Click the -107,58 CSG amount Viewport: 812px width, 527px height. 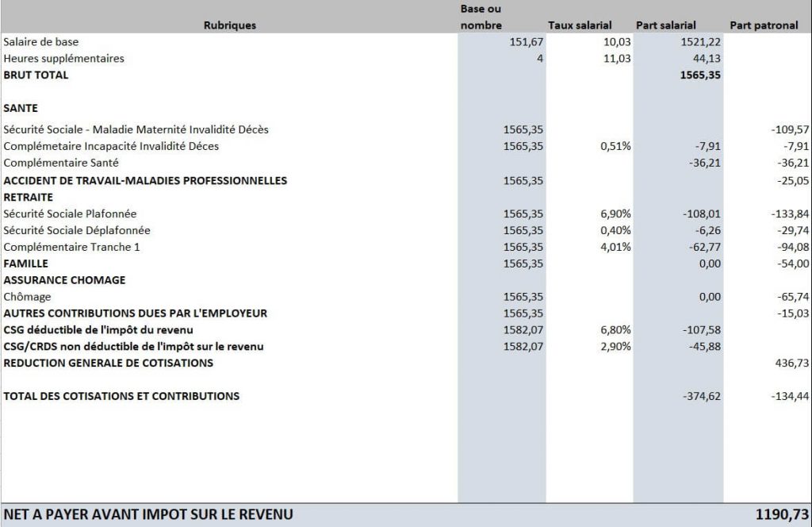[702, 330]
